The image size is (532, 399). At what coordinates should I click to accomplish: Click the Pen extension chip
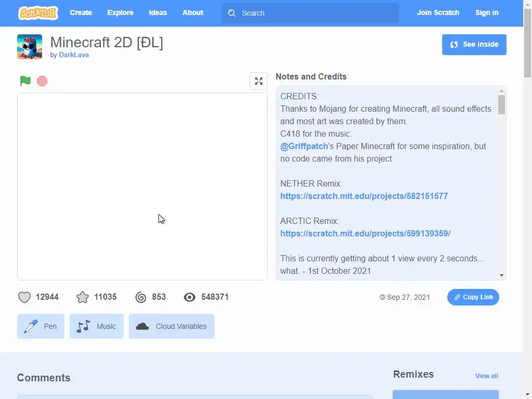(41, 326)
